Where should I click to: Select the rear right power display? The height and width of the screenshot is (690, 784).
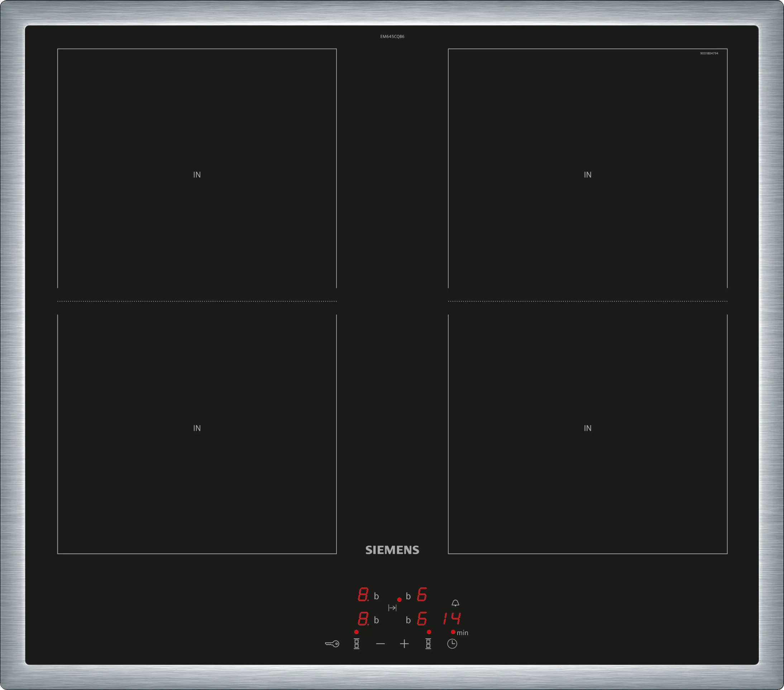pos(421,595)
